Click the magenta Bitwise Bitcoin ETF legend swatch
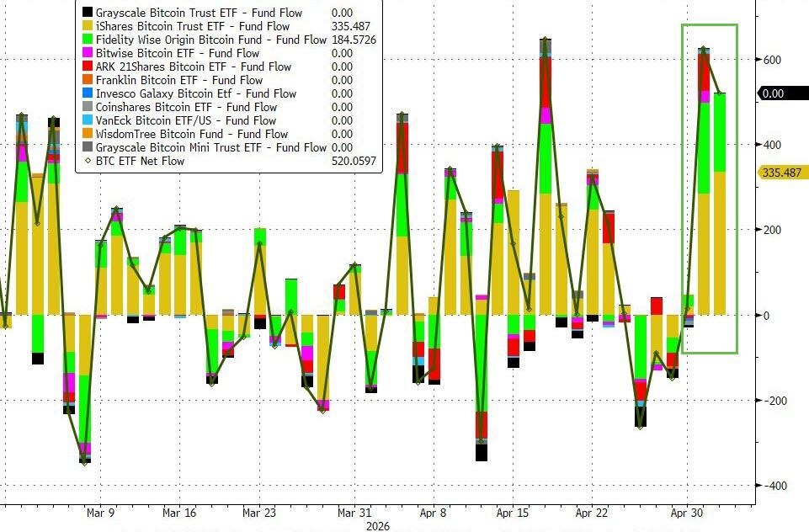The height and width of the screenshot is (532, 809). point(88,53)
